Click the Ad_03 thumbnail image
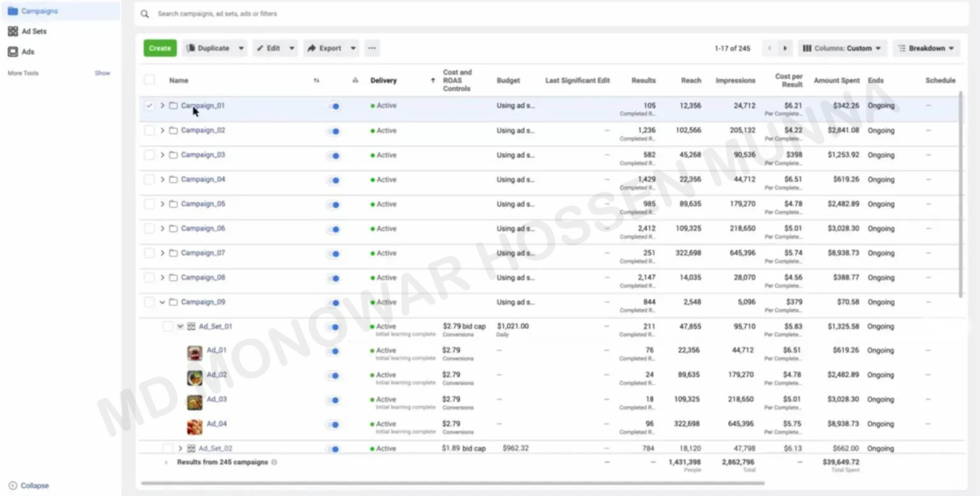 [195, 402]
